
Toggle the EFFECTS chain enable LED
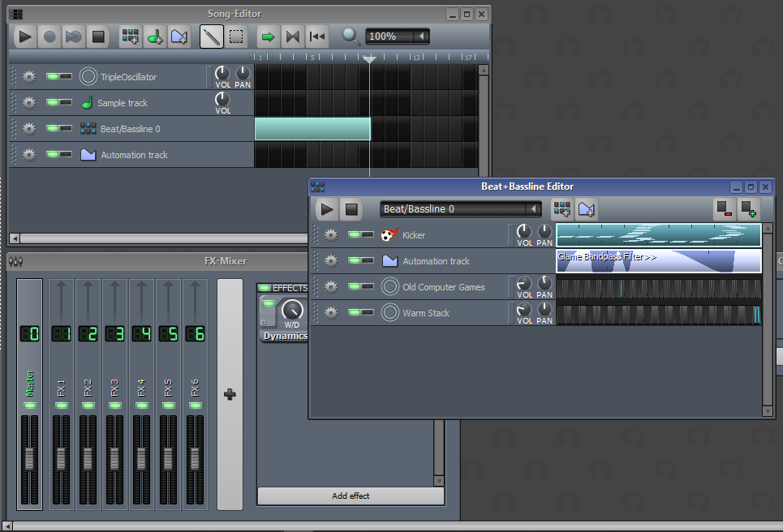(265, 288)
